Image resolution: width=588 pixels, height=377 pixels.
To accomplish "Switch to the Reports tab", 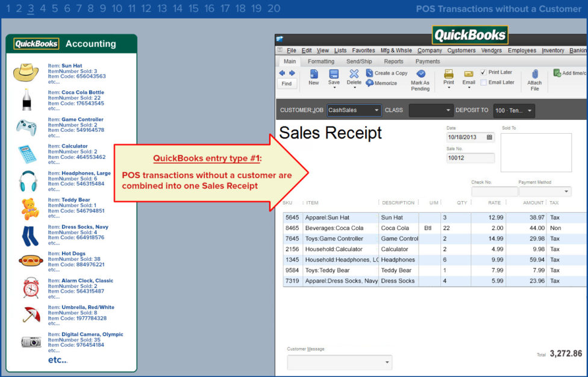I will click(x=394, y=61).
